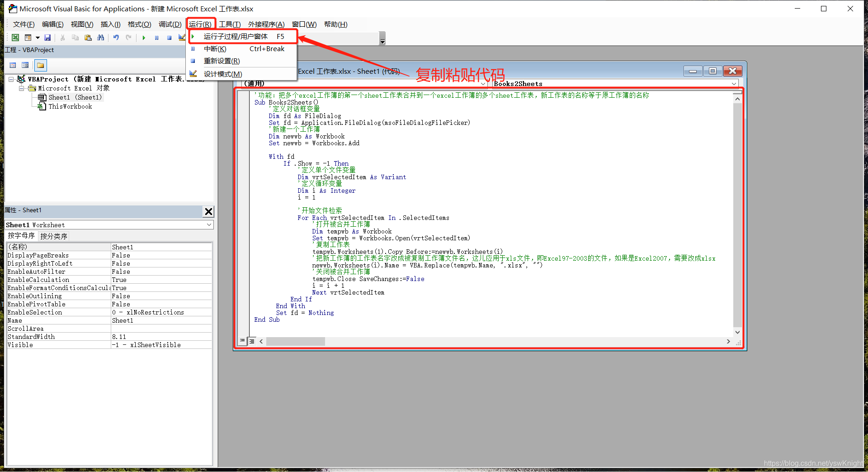
Task: Click the View Code icon in project panel
Action: [x=13, y=65]
